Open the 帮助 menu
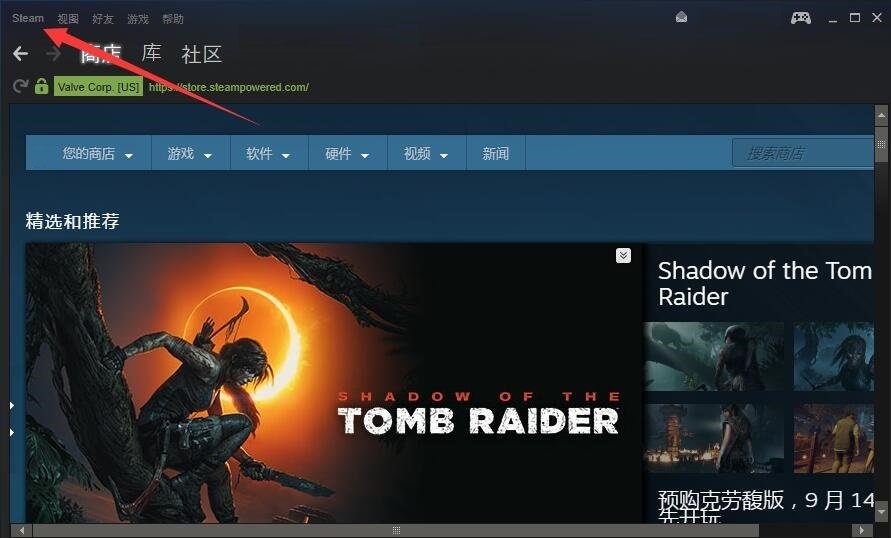The height and width of the screenshot is (538, 891). 173,19
